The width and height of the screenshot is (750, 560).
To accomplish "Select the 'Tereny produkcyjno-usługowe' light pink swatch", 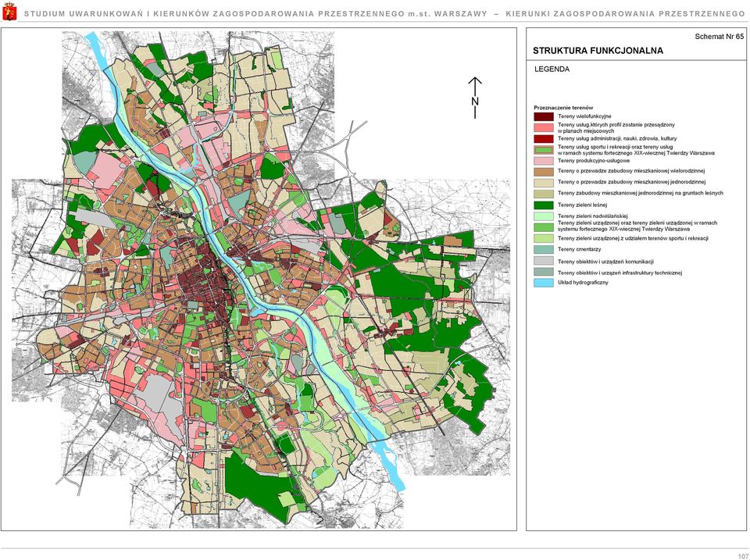I will click(x=544, y=161).
